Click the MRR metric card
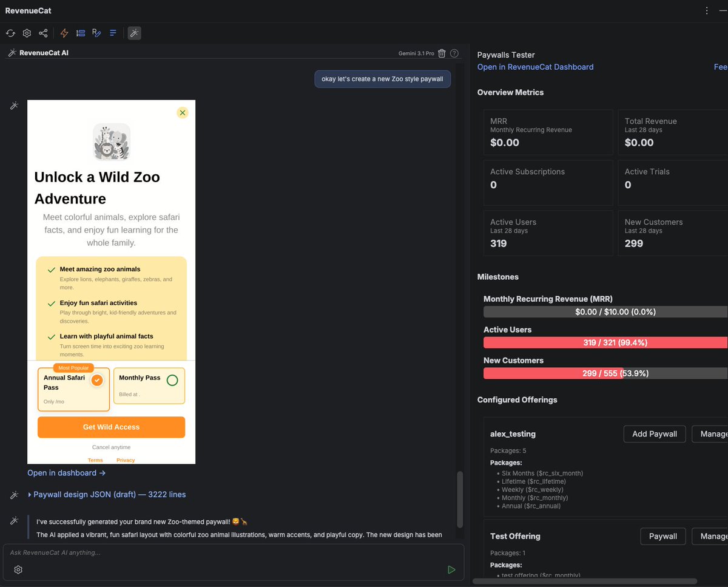The image size is (728, 587). pos(548,132)
